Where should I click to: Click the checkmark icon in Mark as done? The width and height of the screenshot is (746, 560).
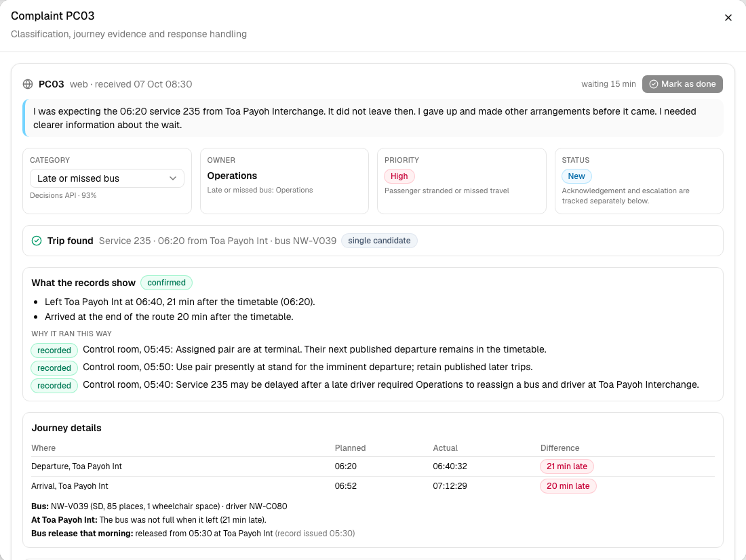[x=654, y=84]
